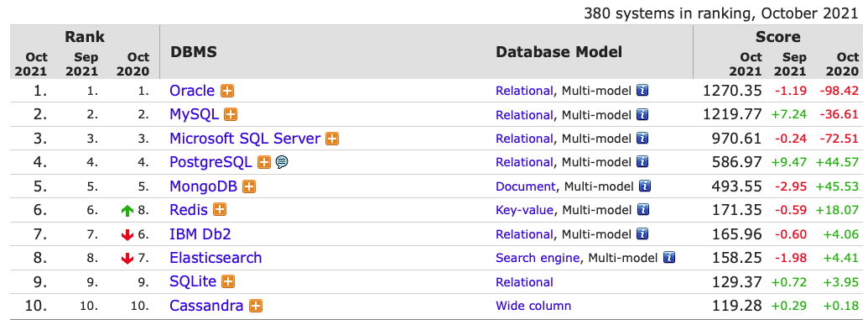Click the info icon in the PostgreSQL row

[642, 162]
